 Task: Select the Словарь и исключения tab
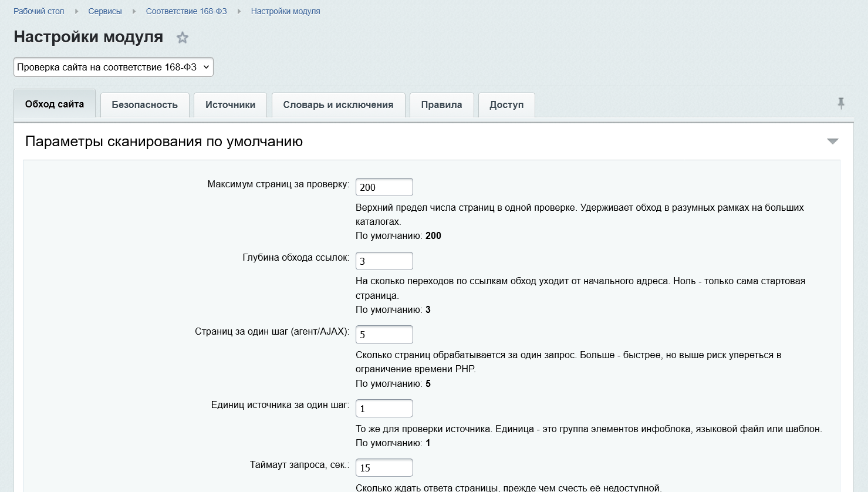338,105
